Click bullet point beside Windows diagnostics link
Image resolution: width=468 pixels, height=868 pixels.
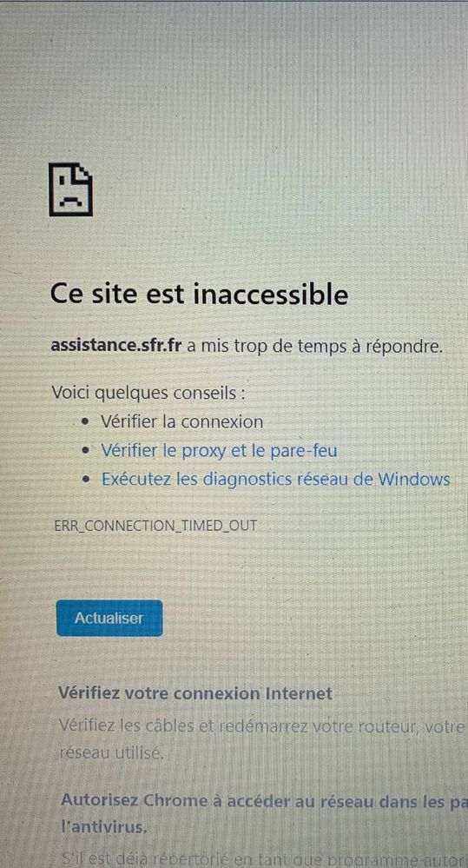click(x=84, y=480)
